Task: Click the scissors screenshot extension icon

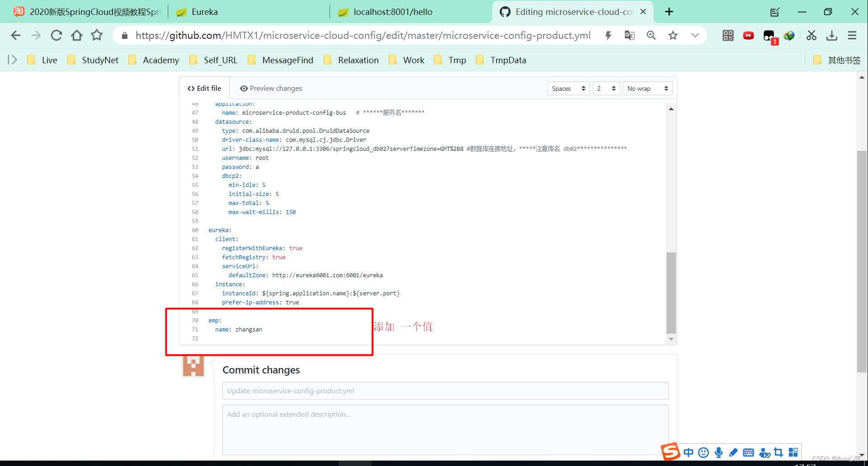Action: [811, 35]
